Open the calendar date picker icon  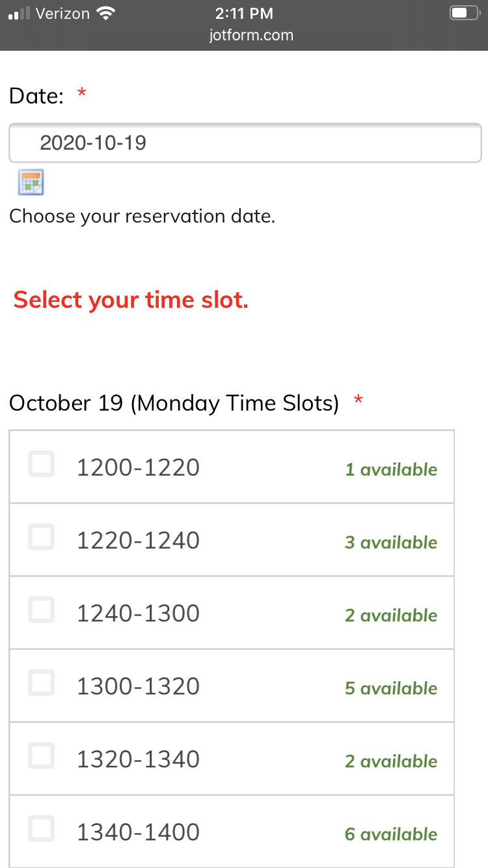click(31, 182)
